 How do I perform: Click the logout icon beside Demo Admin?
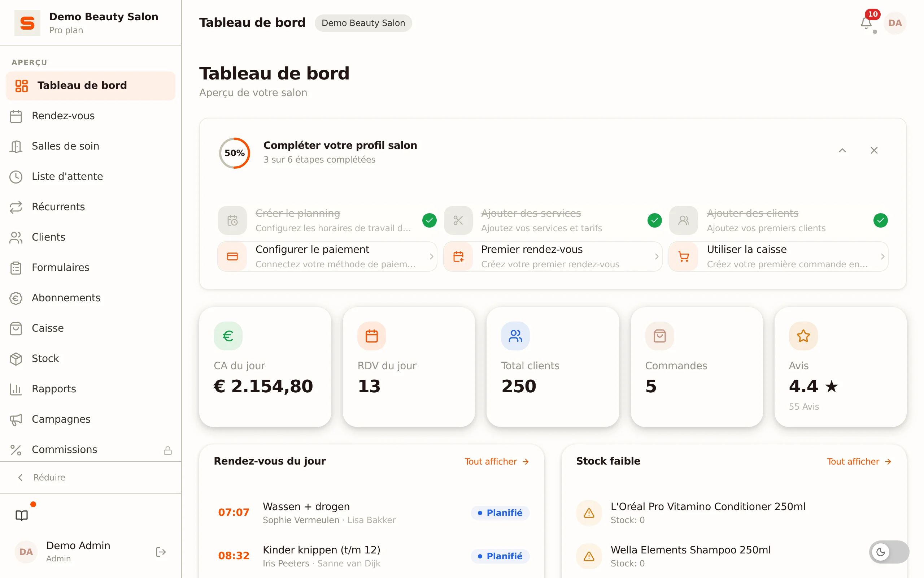pyautogui.click(x=161, y=552)
